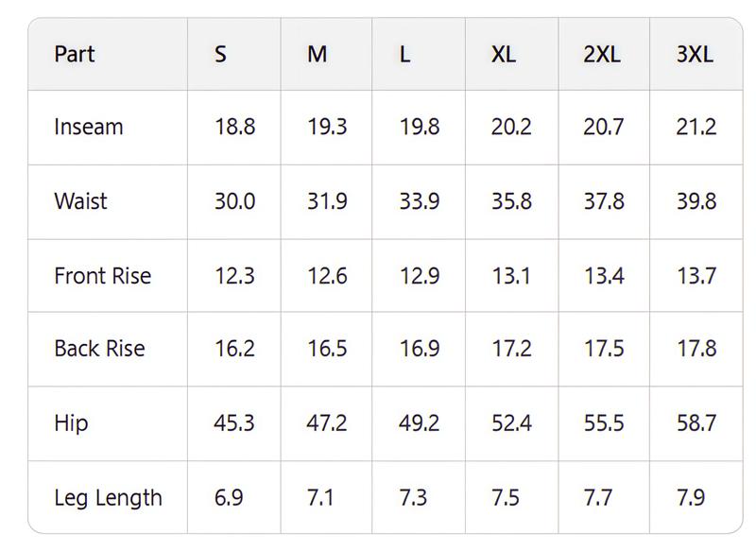Click the Inseam row label
Viewport: 756px width, 551px height.
tap(89, 127)
